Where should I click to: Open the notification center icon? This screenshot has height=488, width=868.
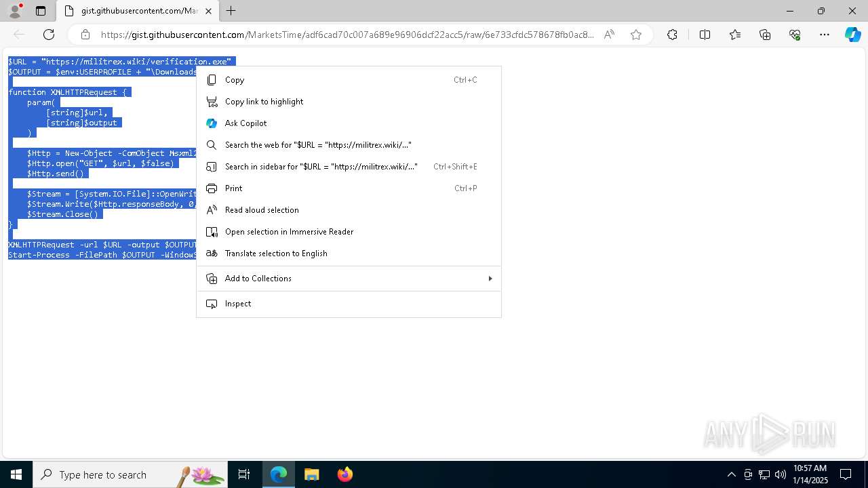pos(846,474)
